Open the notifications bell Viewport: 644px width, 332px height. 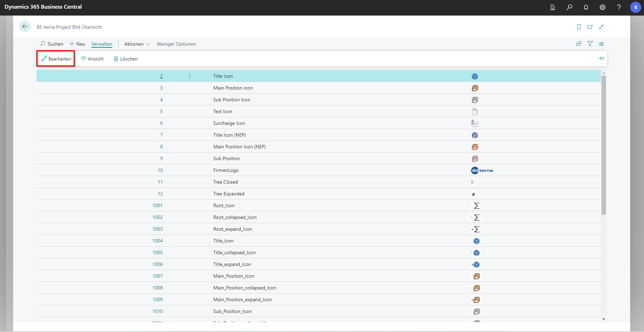click(586, 7)
